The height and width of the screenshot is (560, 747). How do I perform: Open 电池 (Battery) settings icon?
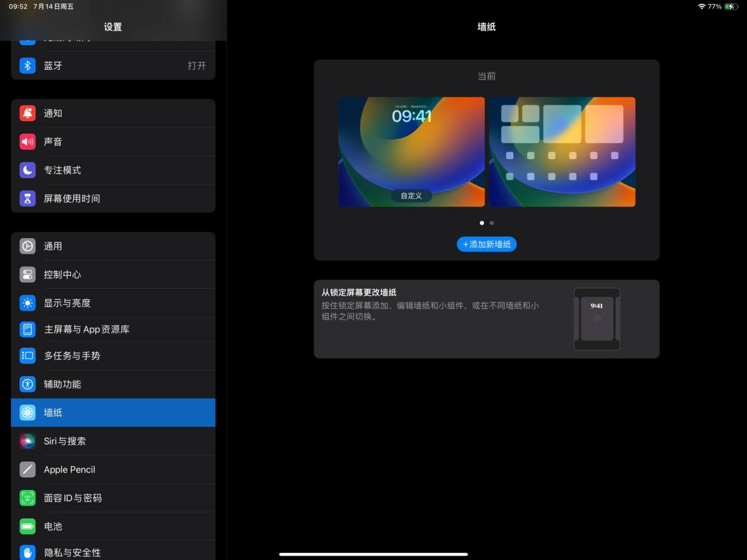28,526
